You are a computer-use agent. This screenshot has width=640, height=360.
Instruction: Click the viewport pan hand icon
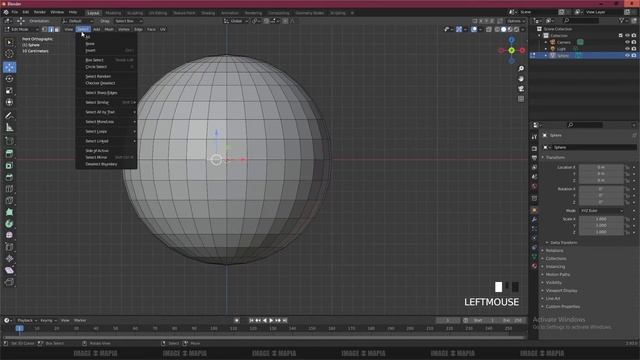click(x=521, y=79)
